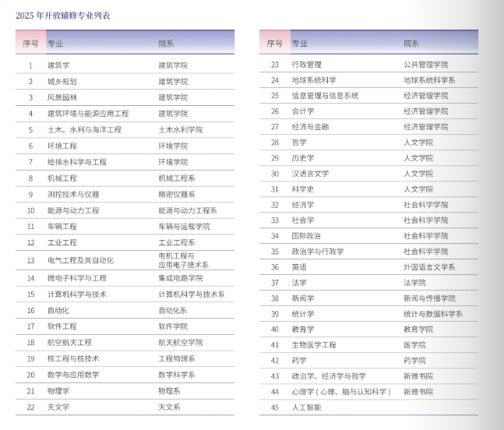Select the major '法学' in row 37

point(299,283)
